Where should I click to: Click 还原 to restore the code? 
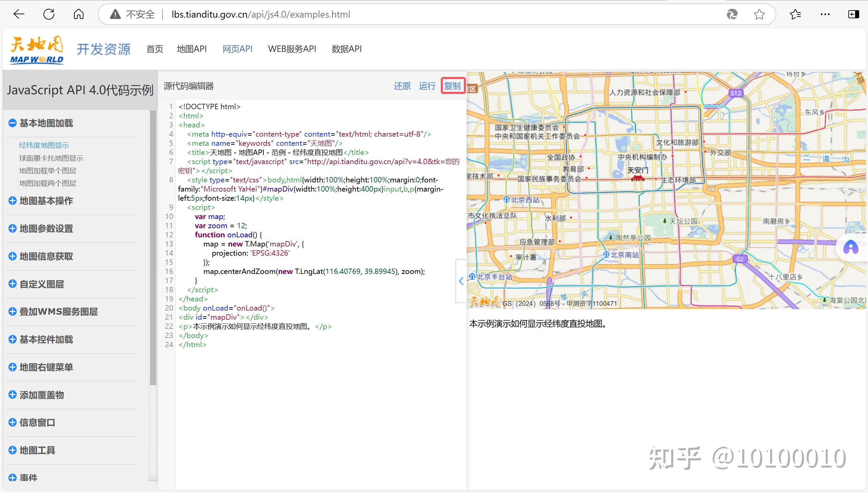pos(402,86)
